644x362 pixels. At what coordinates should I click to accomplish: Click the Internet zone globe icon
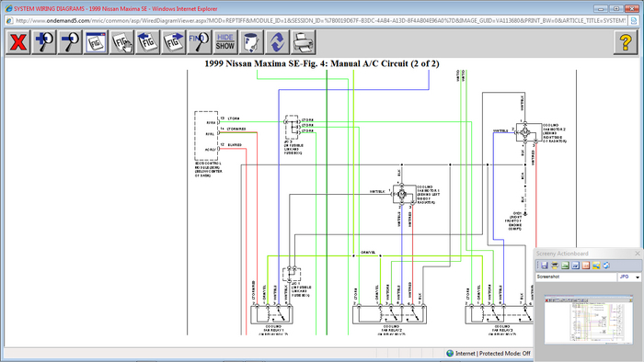(x=450, y=353)
